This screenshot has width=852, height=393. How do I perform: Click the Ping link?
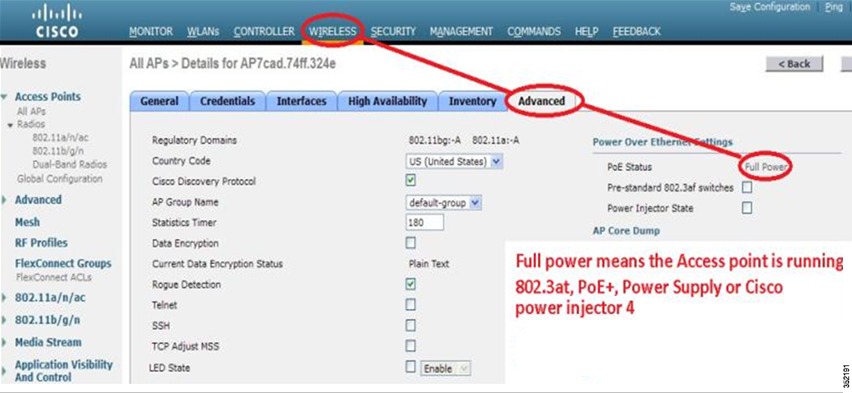(834, 7)
